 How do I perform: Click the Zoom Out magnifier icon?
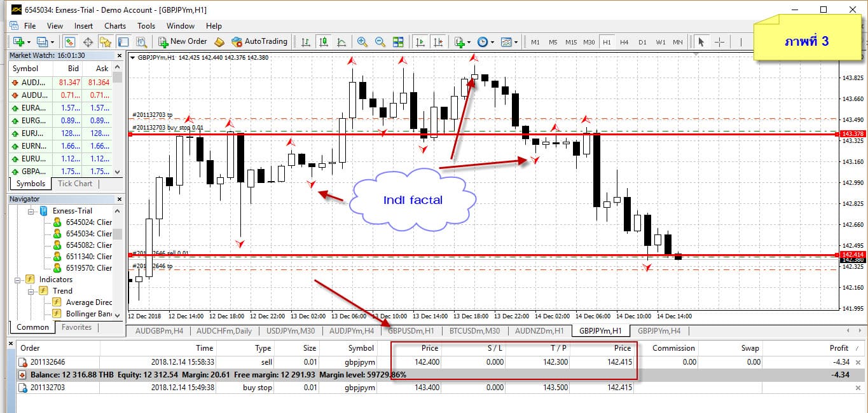coord(380,42)
